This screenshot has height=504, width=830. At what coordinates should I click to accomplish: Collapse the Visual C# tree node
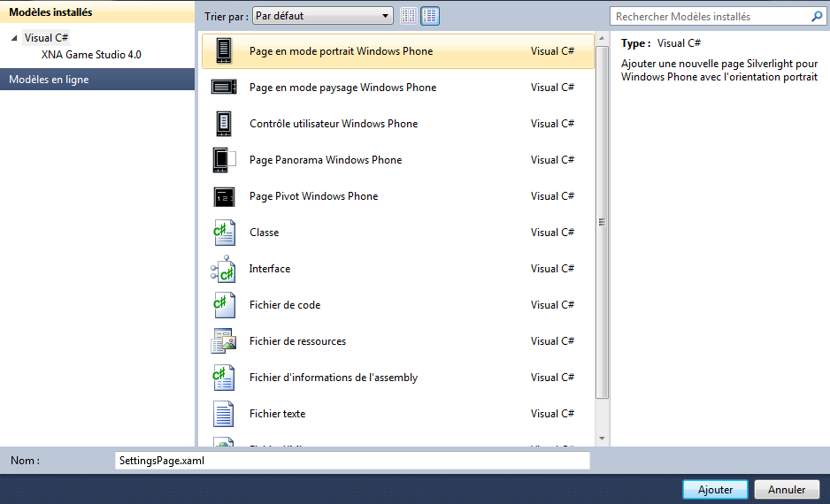pyautogui.click(x=14, y=38)
